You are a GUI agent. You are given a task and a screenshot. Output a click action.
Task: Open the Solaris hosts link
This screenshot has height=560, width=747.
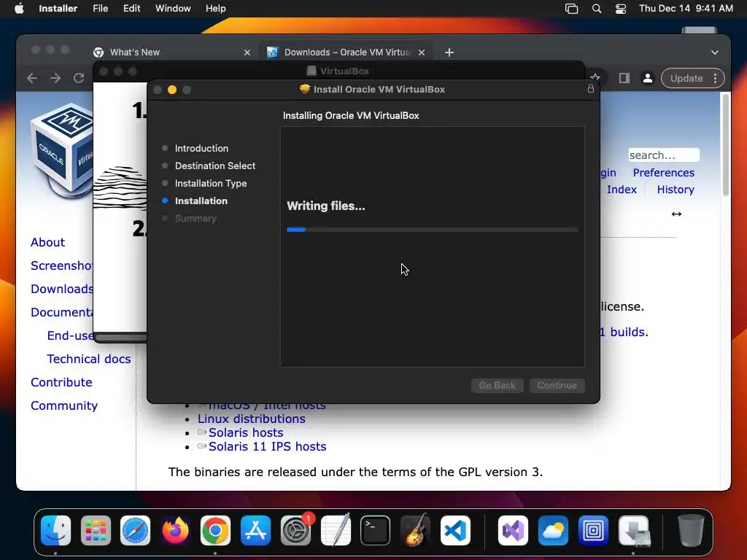coord(246,432)
